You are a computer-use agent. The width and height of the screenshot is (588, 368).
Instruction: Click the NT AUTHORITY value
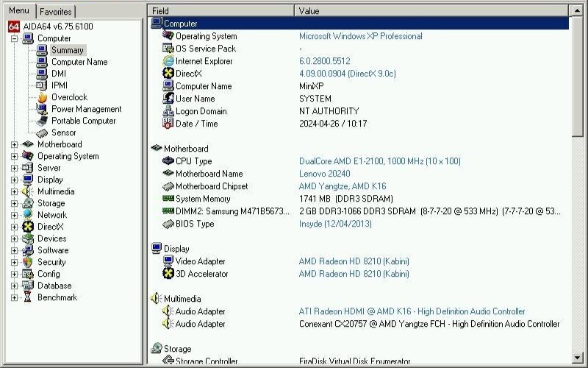coord(329,111)
